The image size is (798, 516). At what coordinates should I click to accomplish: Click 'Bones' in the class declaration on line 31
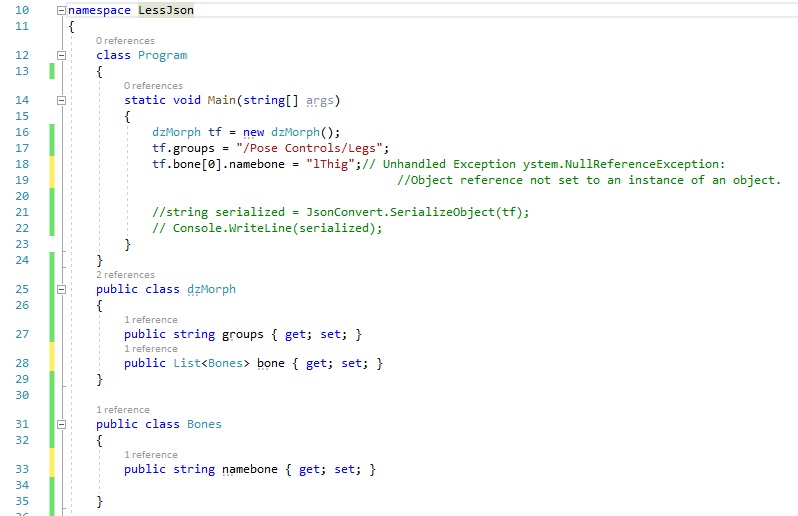tap(204, 424)
